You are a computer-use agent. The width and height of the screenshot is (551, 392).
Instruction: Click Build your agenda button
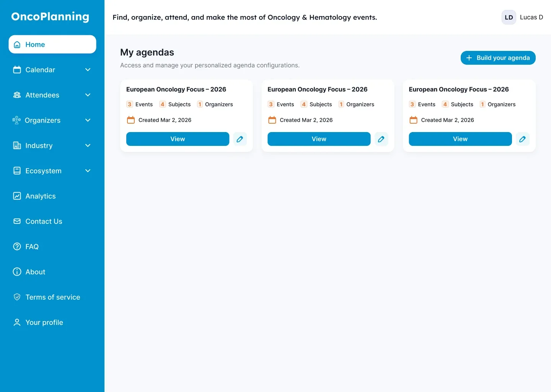498,58
